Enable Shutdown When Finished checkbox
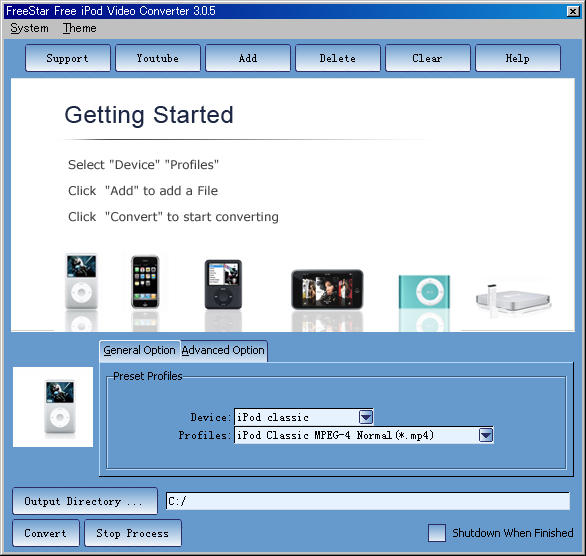This screenshot has height=556, width=586. [437, 533]
